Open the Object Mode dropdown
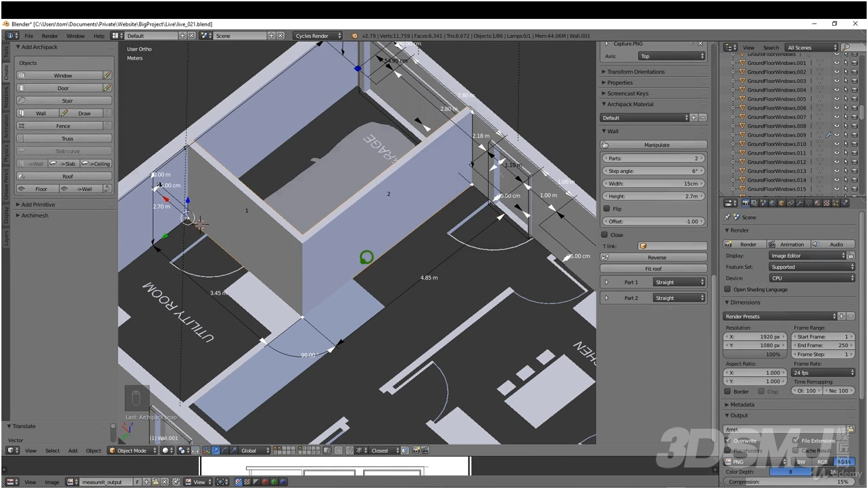This screenshot has width=868, height=489. pos(132,451)
